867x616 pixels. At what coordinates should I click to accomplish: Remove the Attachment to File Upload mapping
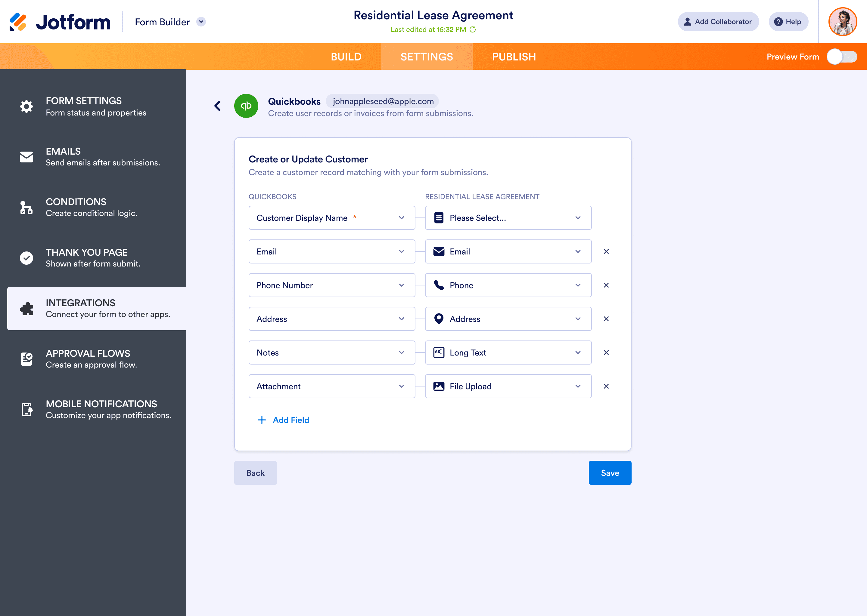click(606, 386)
